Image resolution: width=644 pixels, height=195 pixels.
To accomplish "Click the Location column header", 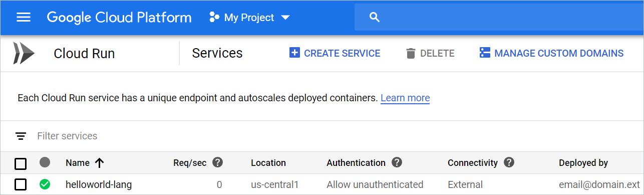I will click(268, 163).
